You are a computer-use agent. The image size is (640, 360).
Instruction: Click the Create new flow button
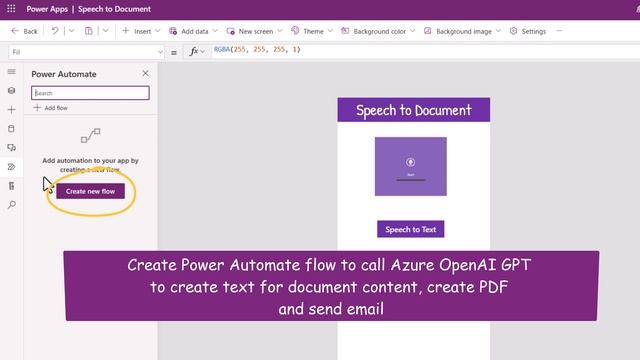tap(90, 191)
